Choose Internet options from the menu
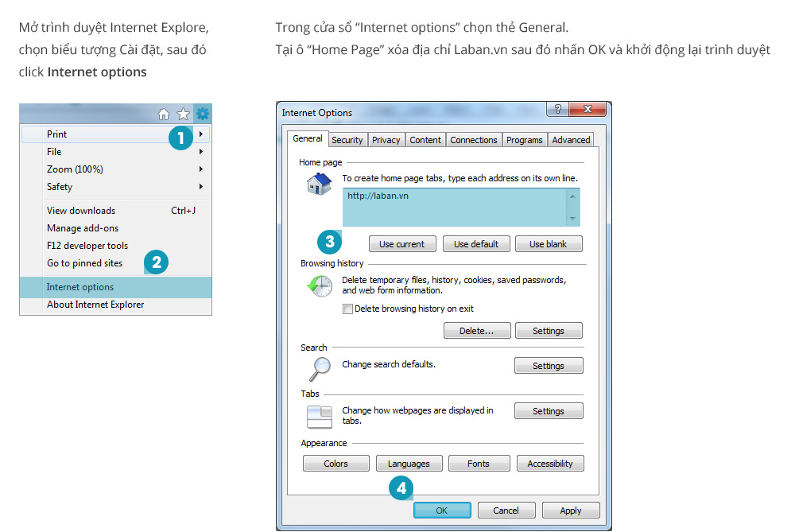795x532 pixels. 80,287
